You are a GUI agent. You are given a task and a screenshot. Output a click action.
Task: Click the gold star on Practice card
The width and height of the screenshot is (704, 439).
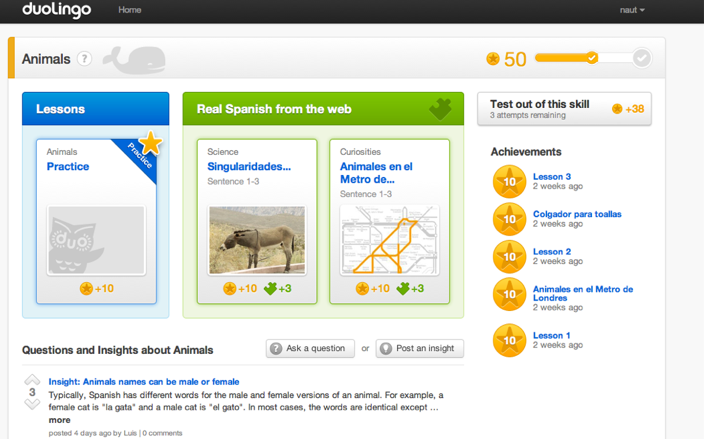coord(150,143)
